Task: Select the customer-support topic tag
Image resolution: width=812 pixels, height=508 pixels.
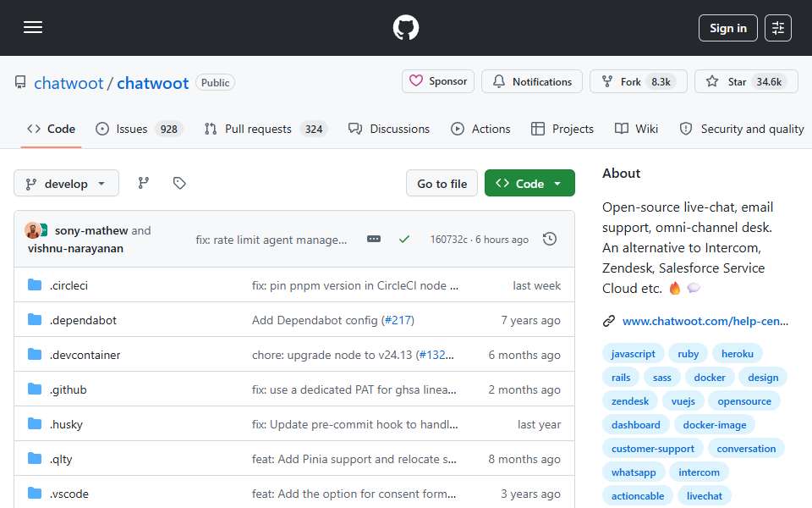Action: click(x=652, y=449)
